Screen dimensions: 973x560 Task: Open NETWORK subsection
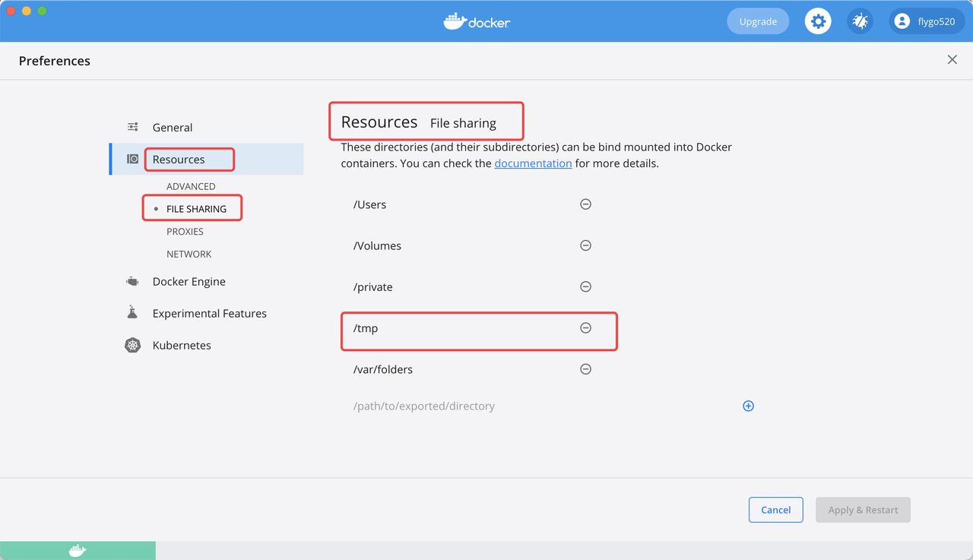tap(189, 255)
